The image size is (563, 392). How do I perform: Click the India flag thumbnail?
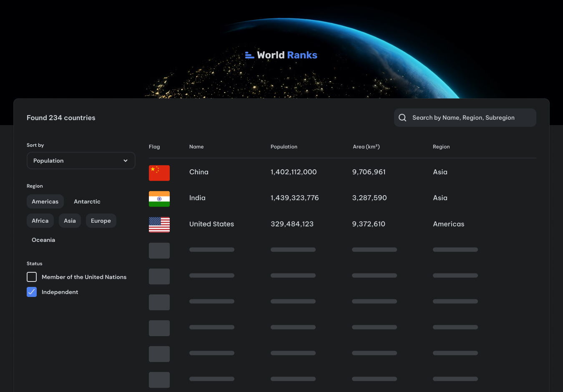click(159, 199)
